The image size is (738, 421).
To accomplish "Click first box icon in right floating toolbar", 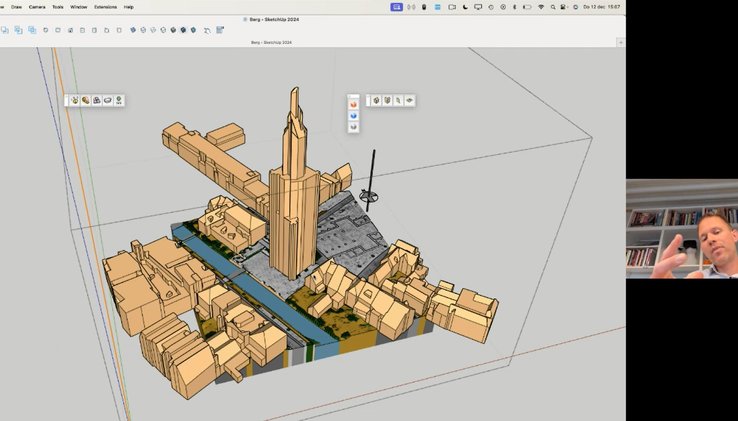I will 376,100.
